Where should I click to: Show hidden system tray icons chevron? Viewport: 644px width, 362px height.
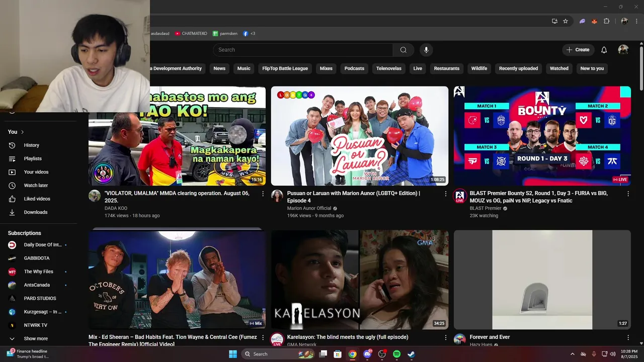(572, 354)
